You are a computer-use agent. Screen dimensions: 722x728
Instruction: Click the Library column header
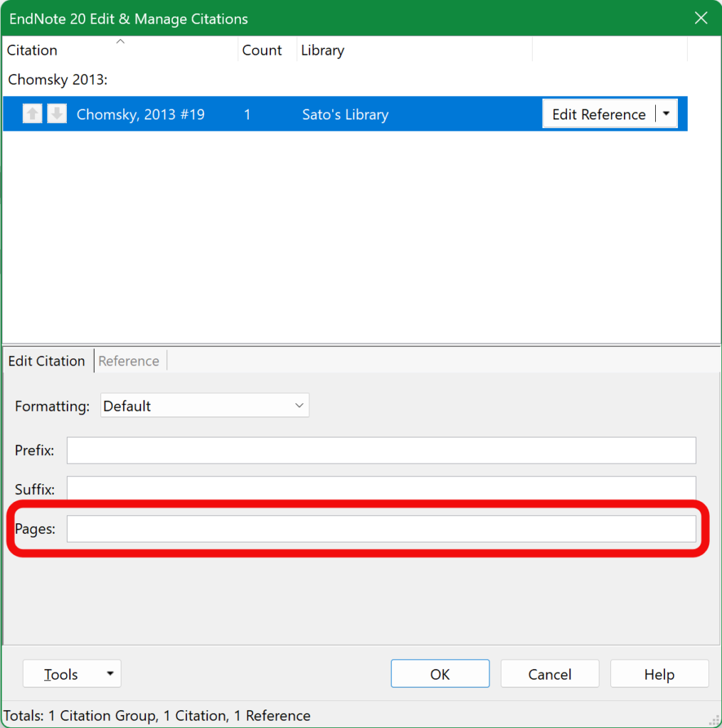point(322,50)
